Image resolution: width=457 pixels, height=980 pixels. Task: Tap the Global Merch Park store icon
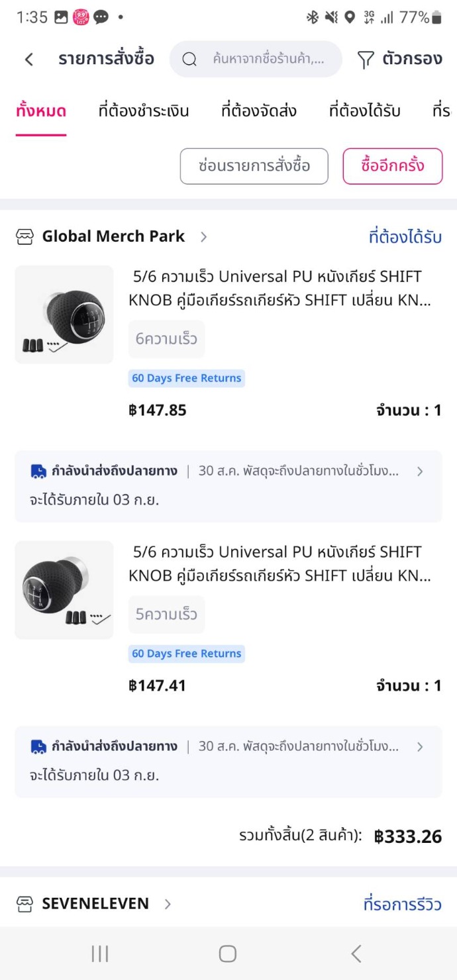point(25,237)
